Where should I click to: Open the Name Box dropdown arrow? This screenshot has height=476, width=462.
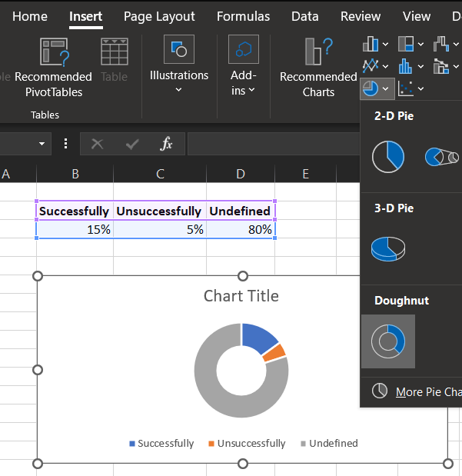[x=42, y=144]
